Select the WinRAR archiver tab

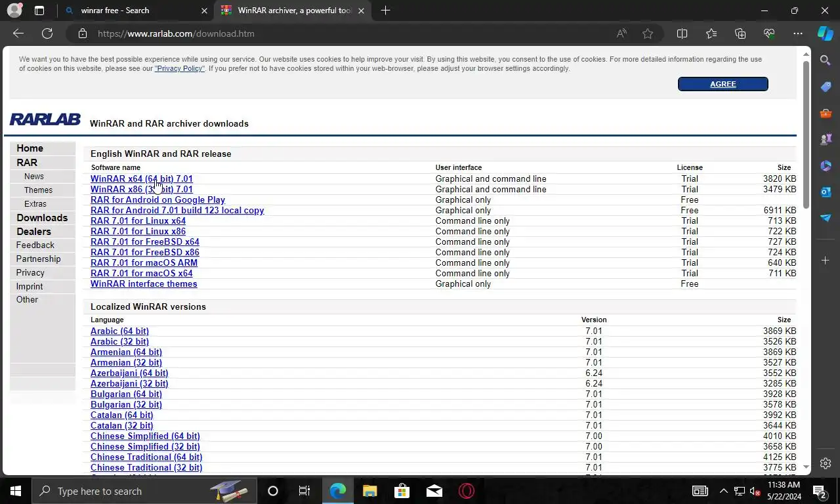pyautogui.click(x=293, y=10)
